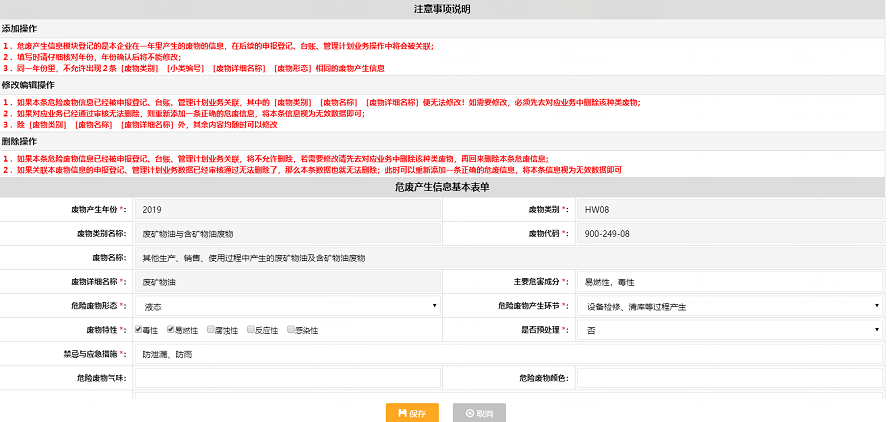Focus the 废物详细名称 input field
Screen dimensions: 890x422
[x=288, y=282]
